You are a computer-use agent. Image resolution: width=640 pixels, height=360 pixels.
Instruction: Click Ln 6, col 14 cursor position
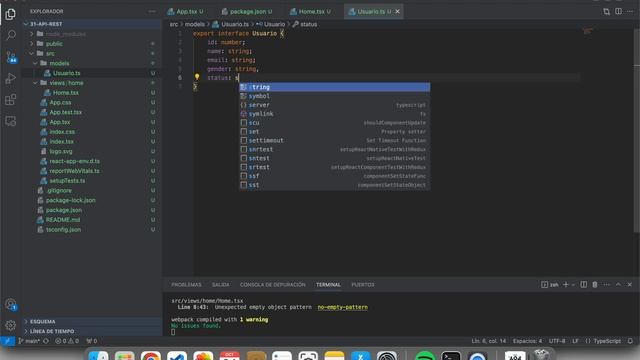488,341
